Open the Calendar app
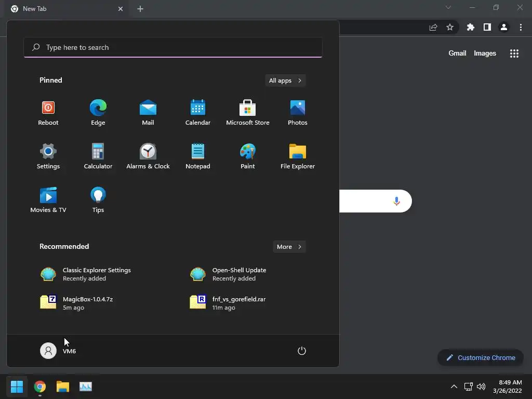 point(198,113)
